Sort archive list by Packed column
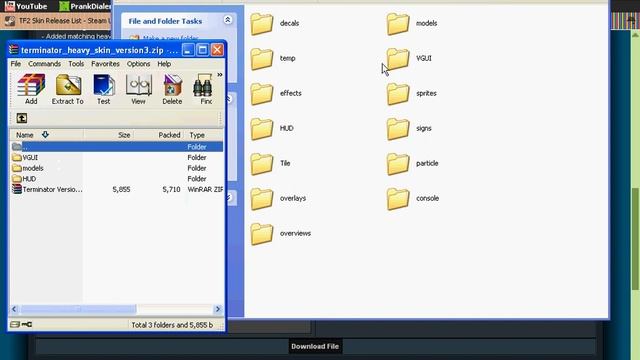This screenshot has height=360, width=640. click(x=159, y=135)
